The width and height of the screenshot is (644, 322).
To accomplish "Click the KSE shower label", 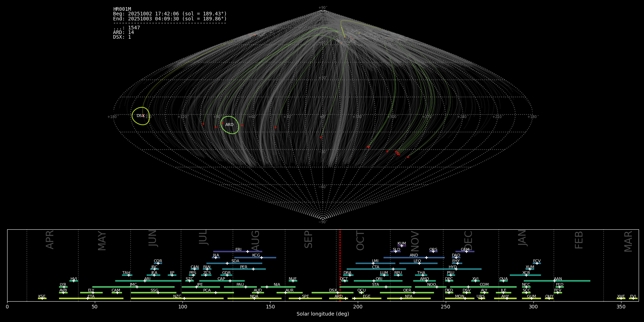I will (x=42, y=297).
